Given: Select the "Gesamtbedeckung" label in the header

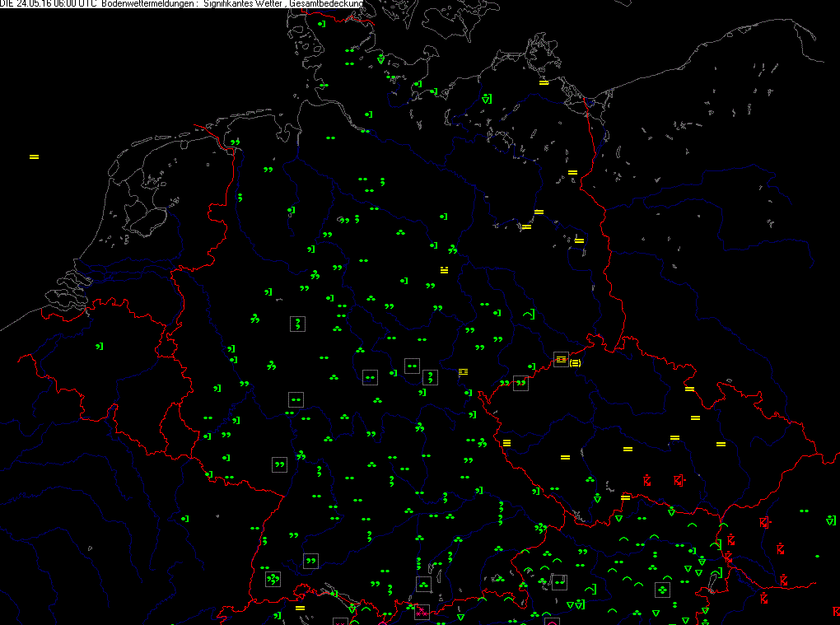Looking at the screenshot, I should pos(327,4).
